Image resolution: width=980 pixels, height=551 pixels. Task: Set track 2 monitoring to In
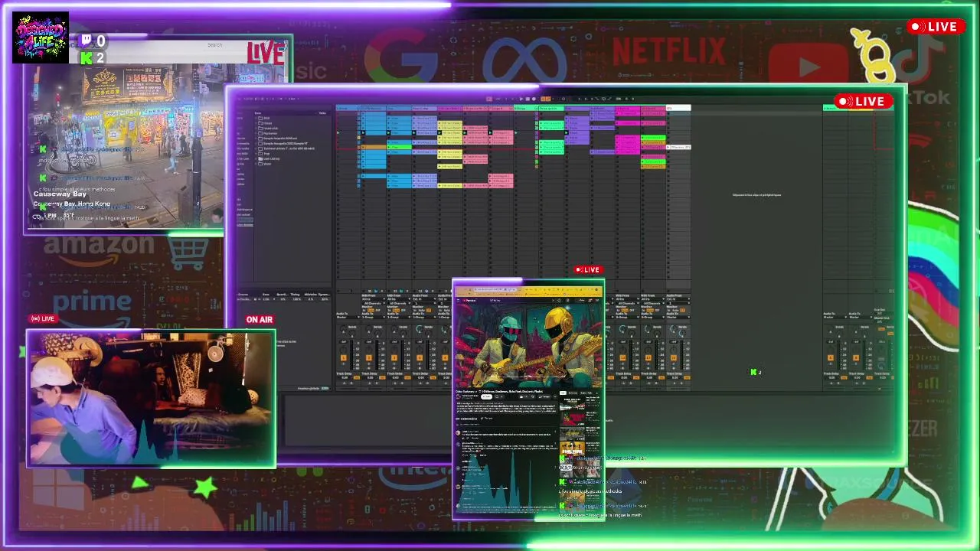364,310
